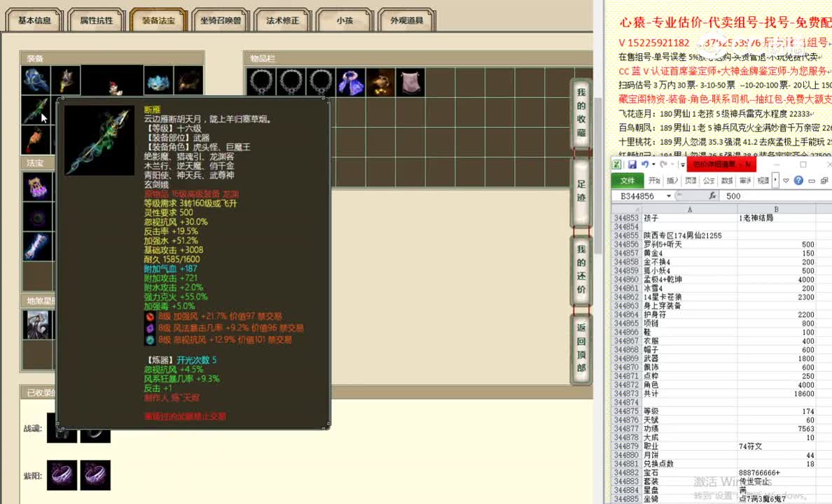Open the Name Box dropdown showing B344856
The width and height of the screenshot is (832, 504).
tap(669, 195)
